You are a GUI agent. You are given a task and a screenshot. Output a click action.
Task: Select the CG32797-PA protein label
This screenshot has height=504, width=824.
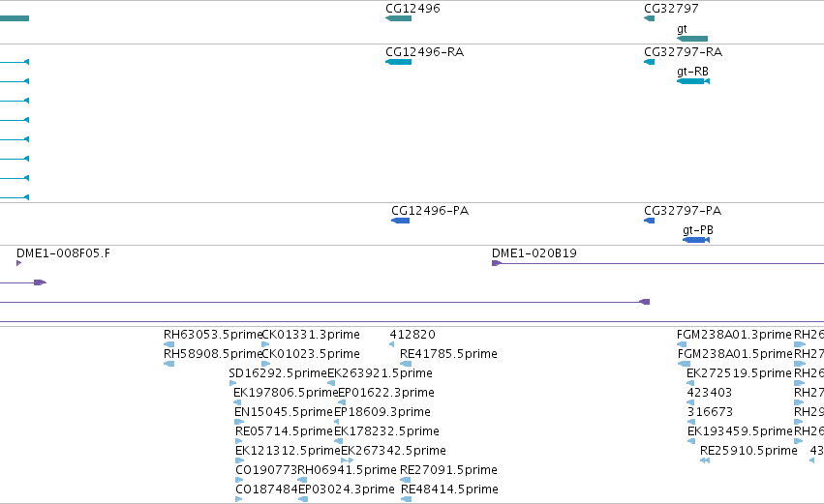pos(683,211)
